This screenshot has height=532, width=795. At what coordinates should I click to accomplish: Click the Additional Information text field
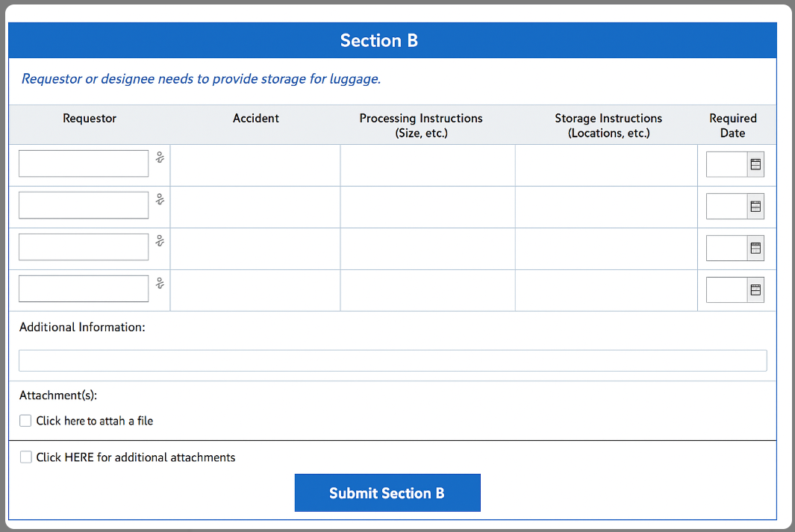click(x=393, y=360)
